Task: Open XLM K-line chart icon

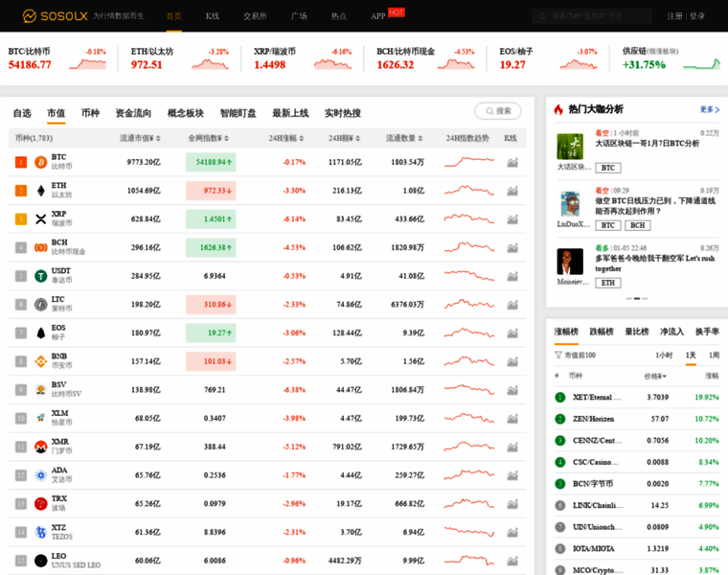Action: pos(512,419)
